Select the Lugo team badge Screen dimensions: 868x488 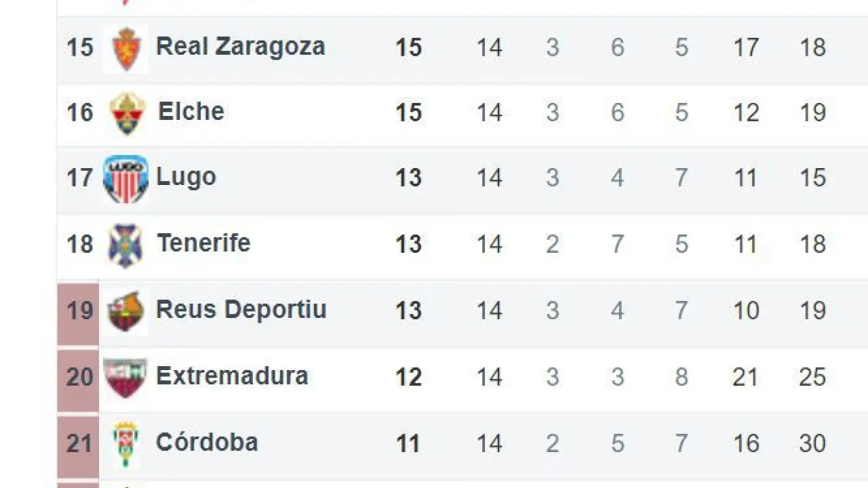[125, 179]
